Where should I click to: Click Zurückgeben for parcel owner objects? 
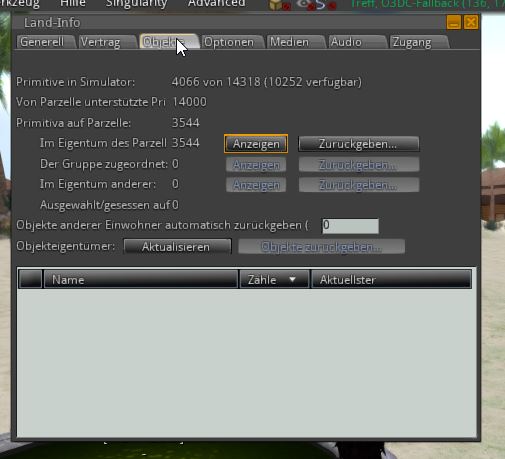click(359, 144)
